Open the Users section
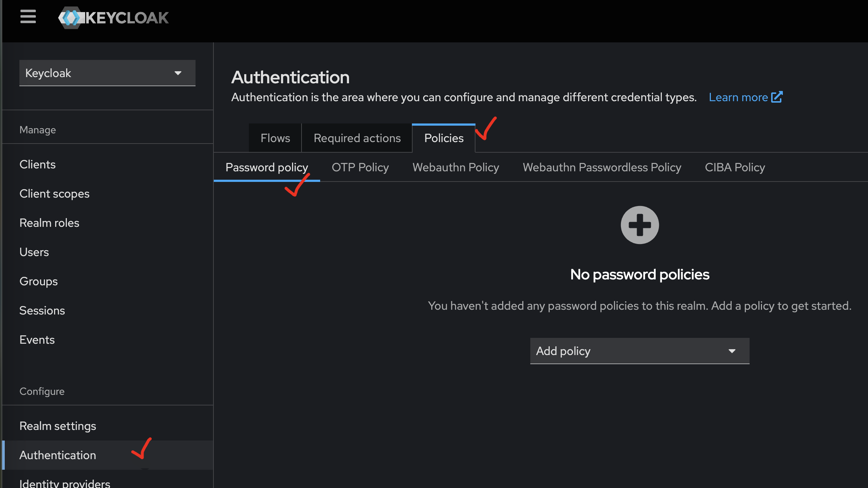This screenshot has height=488, width=868. click(x=34, y=252)
